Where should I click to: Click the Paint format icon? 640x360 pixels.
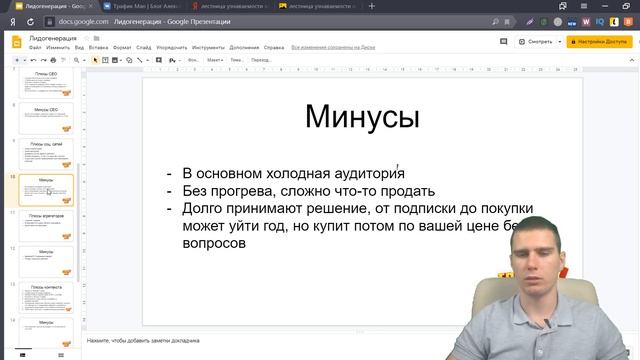[x=63, y=60]
